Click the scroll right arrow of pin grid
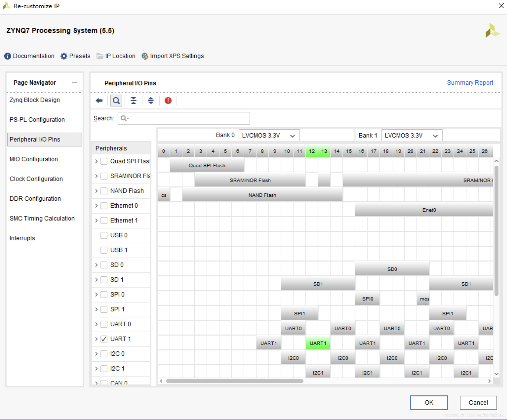507x420 pixels. tap(490, 381)
